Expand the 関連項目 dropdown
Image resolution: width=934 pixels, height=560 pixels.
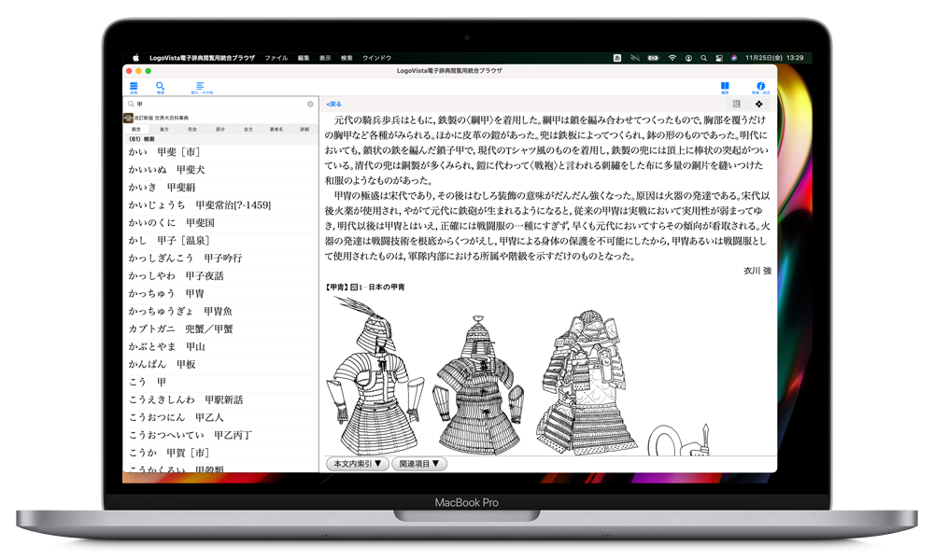pyautogui.click(x=418, y=464)
